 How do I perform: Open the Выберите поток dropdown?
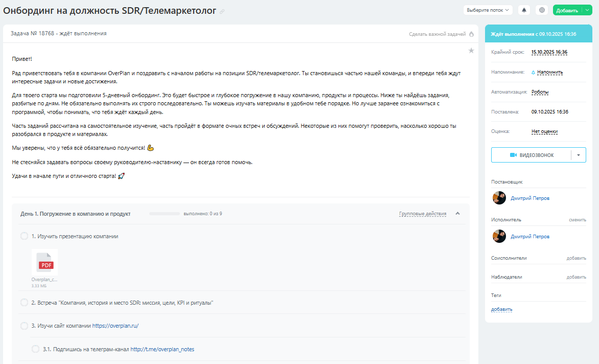click(488, 10)
